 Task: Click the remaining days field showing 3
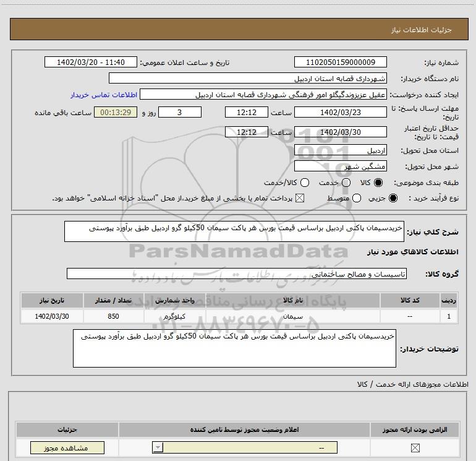[x=180, y=112]
